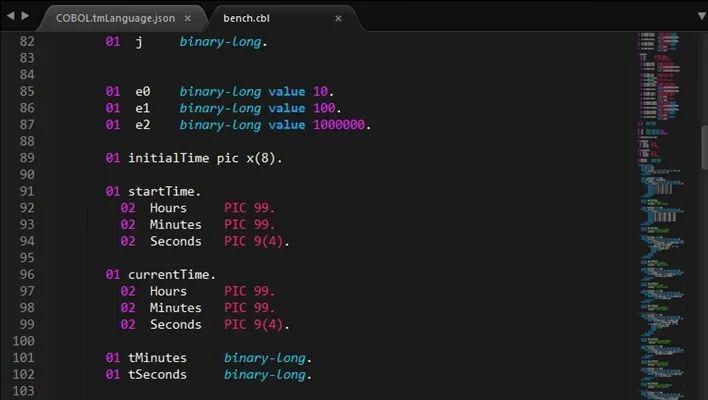Click 'Minutes' on line 93
This screenshot has height=400, width=708.
176,224
